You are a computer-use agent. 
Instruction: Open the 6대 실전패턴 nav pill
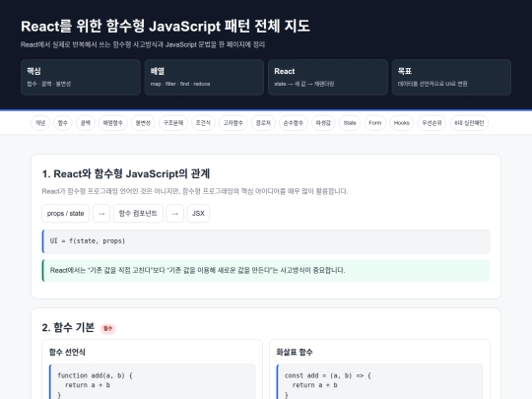pos(469,123)
